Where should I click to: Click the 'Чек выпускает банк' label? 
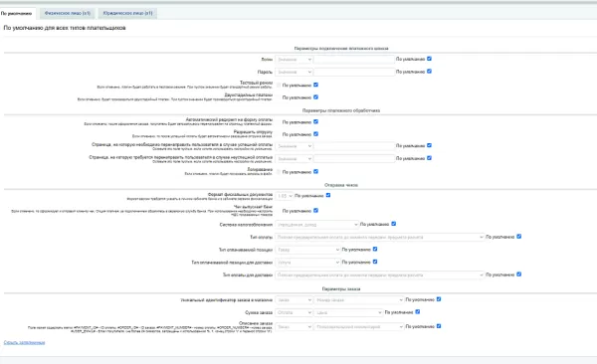[253, 207]
